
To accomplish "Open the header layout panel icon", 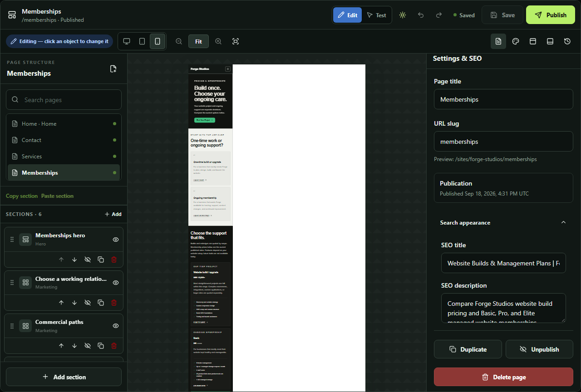I will (533, 41).
